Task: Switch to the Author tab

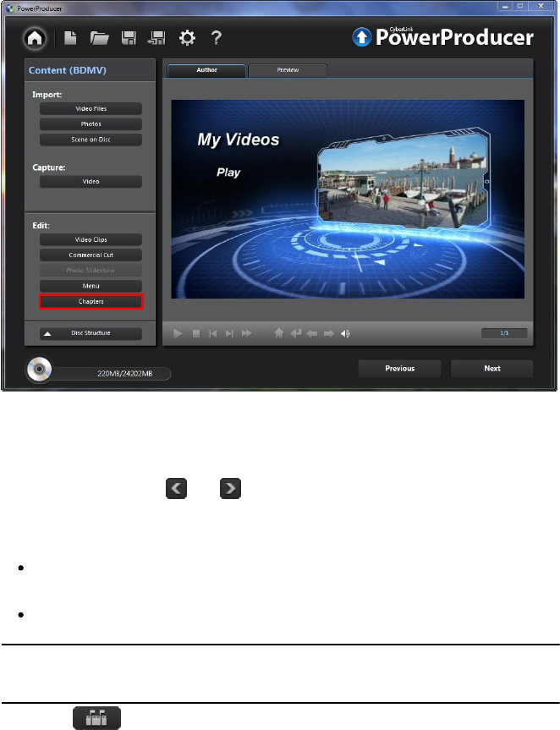Action: click(x=206, y=70)
